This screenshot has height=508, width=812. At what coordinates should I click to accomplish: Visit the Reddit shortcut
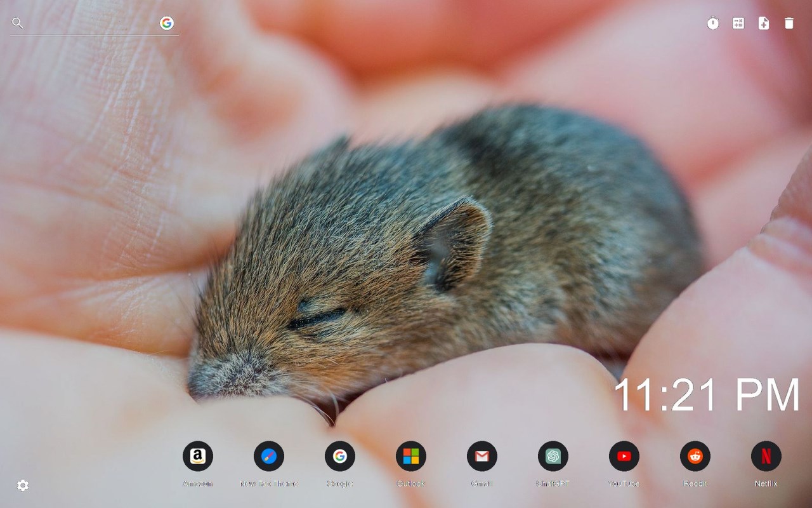coord(695,456)
